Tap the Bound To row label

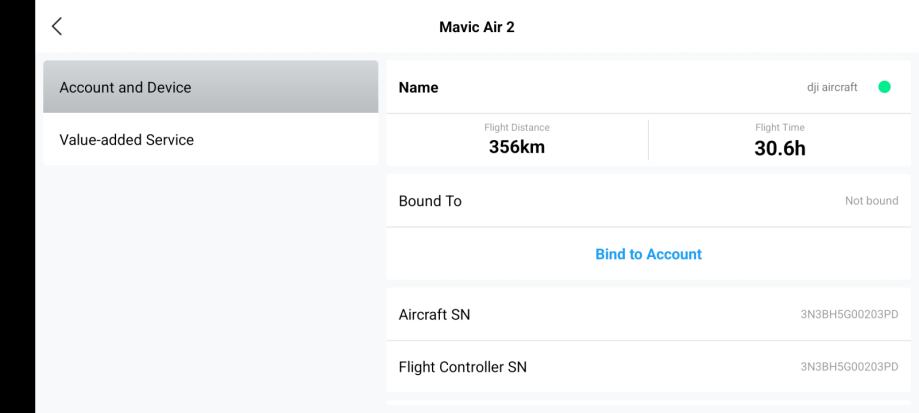coord(430,201)
